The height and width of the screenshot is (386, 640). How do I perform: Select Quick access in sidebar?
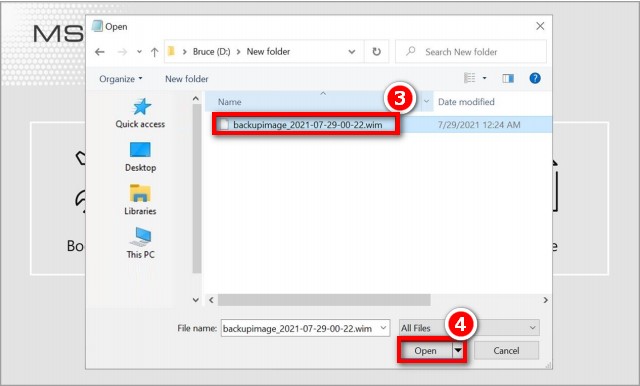[x=140, y=113]
